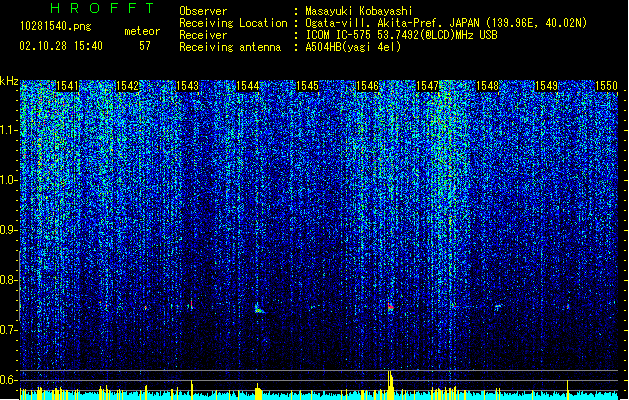Click the Receiving antenna A504HB value

pyautogui.click(x=353, y=47)
